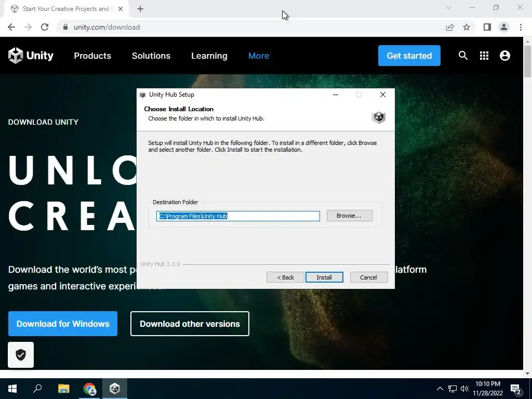
Task: Click the cookie privacy shield icon
Action: pos(21,355)
